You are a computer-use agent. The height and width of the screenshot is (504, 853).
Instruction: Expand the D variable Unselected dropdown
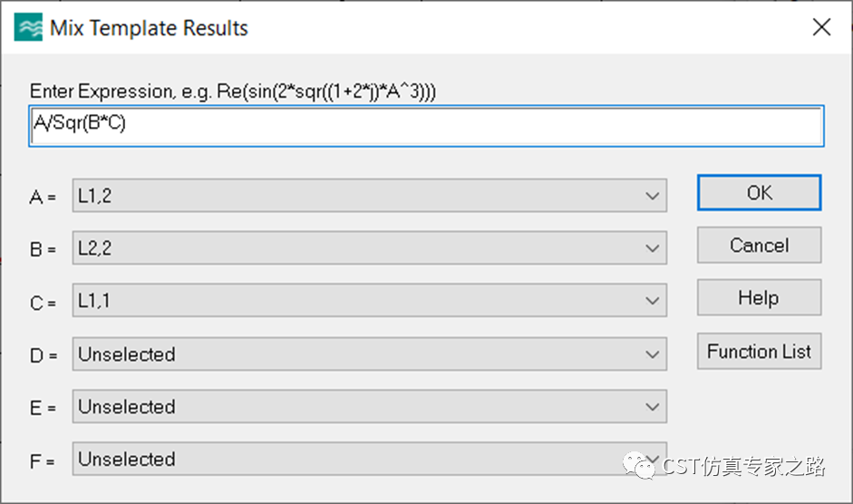pyautogui.click(x=369, y=354)
